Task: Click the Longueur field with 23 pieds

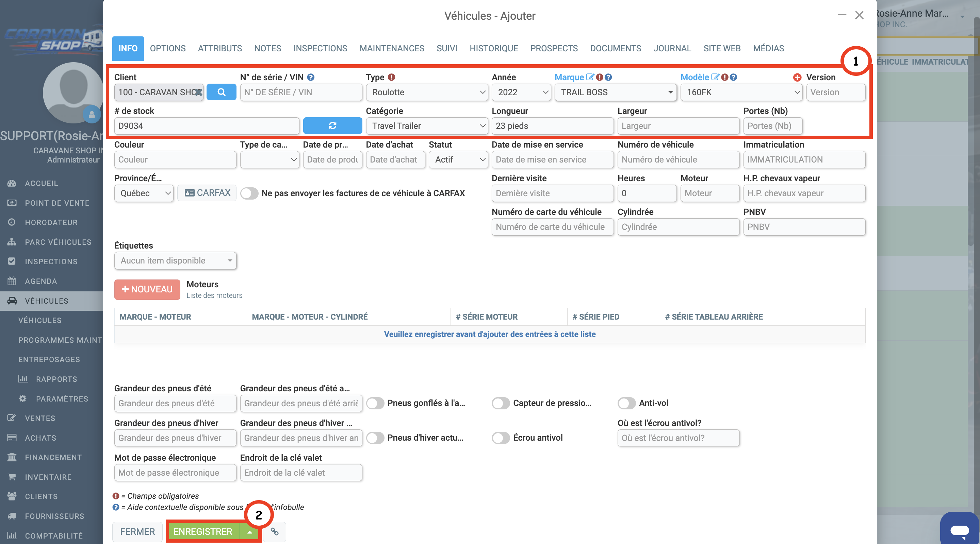Action: click(552, 126)
